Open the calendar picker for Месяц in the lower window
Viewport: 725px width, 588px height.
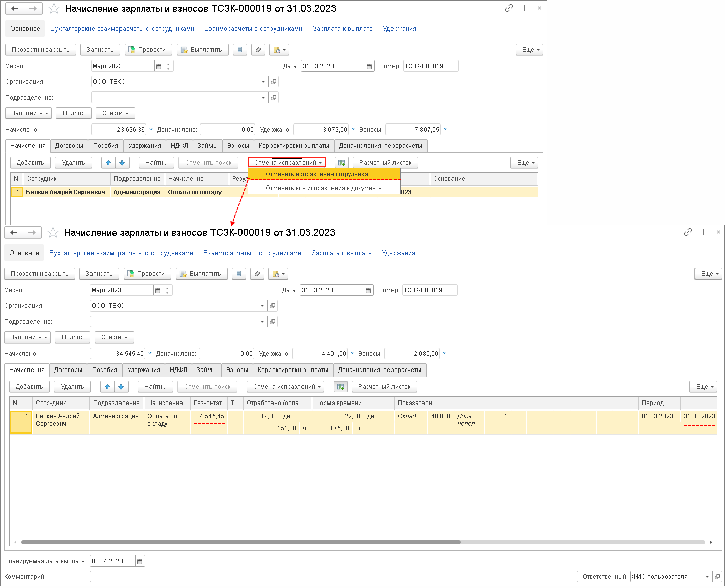158,290
